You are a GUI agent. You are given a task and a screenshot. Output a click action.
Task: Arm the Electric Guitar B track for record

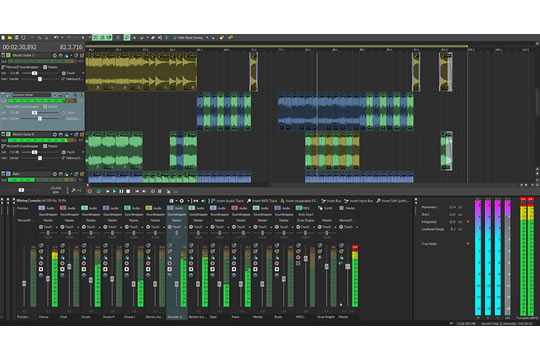point(55,134)
